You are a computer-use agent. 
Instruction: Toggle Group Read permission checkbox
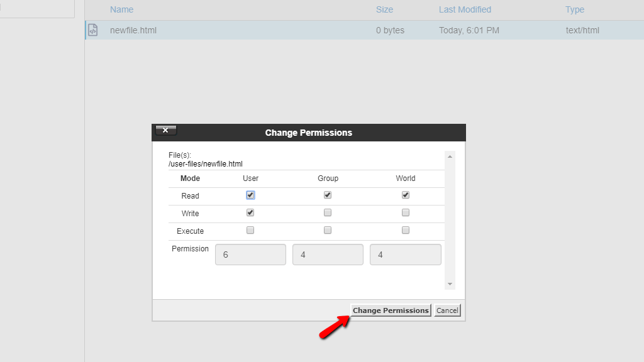point(327,195)
